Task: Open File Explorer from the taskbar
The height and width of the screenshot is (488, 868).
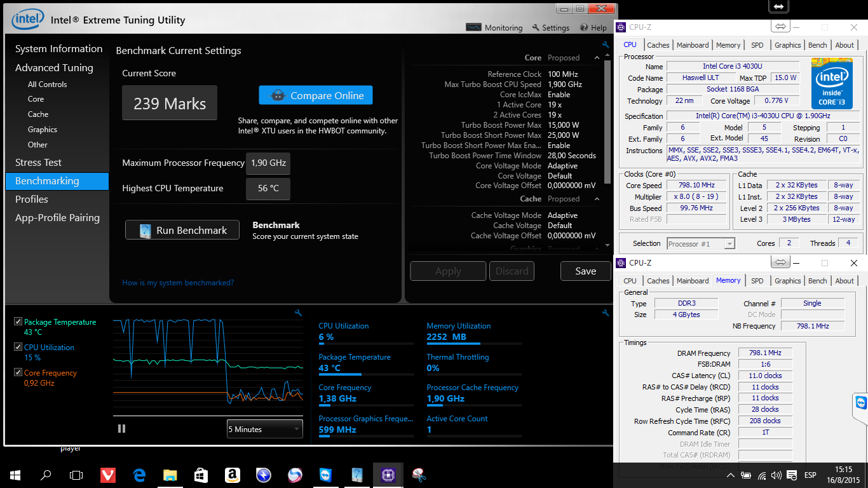Action: tap(170, 475)
